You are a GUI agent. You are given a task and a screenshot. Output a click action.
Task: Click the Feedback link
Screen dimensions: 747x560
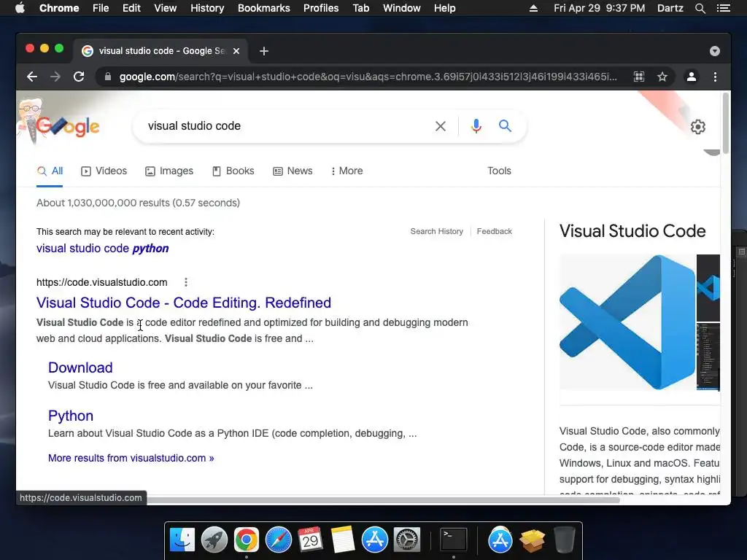click(495, 231)
